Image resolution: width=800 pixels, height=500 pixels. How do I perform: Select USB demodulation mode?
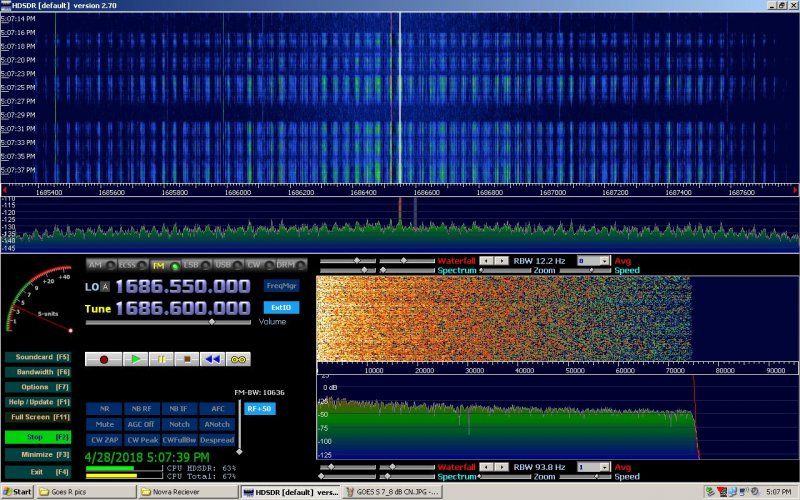(222, 265)
